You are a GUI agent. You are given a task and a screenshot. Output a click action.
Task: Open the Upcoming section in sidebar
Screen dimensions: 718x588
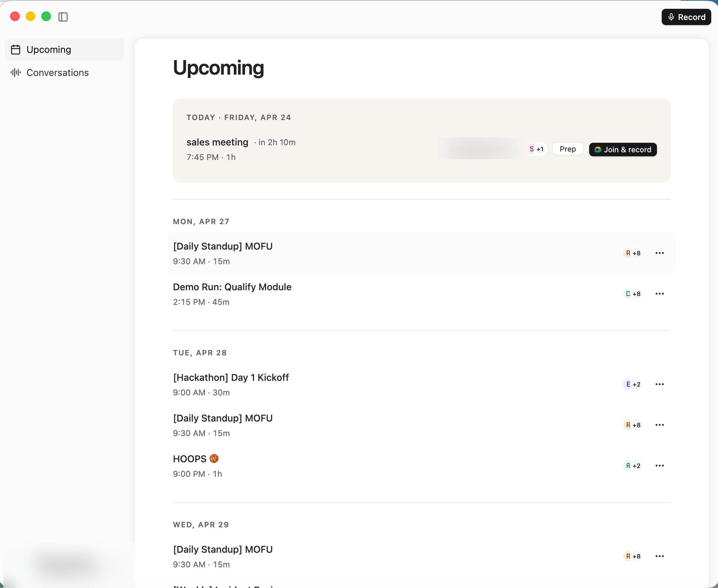tap(64, 50)
